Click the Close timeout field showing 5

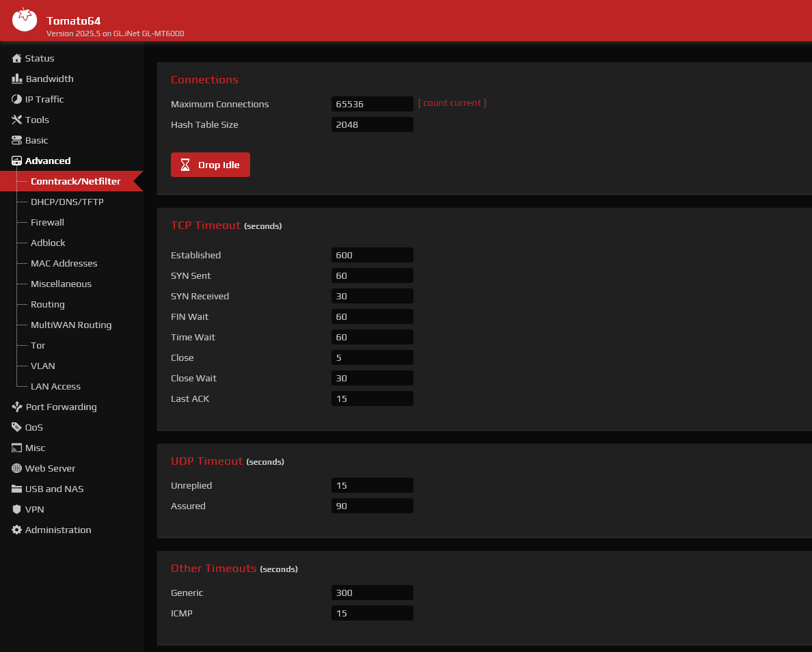click(373, 357)
